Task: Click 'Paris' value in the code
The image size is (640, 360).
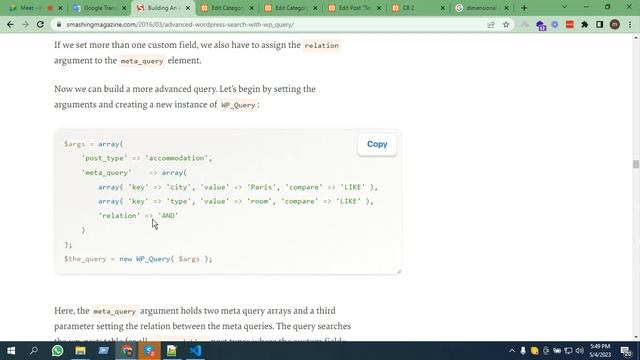Action: (x=261, y=187)
